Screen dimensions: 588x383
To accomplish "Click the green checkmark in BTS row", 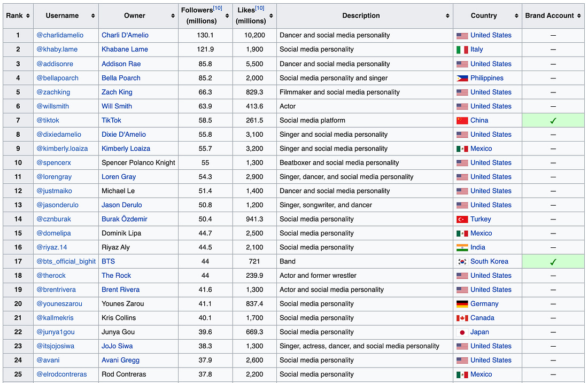I will click(x=553, y=262).
